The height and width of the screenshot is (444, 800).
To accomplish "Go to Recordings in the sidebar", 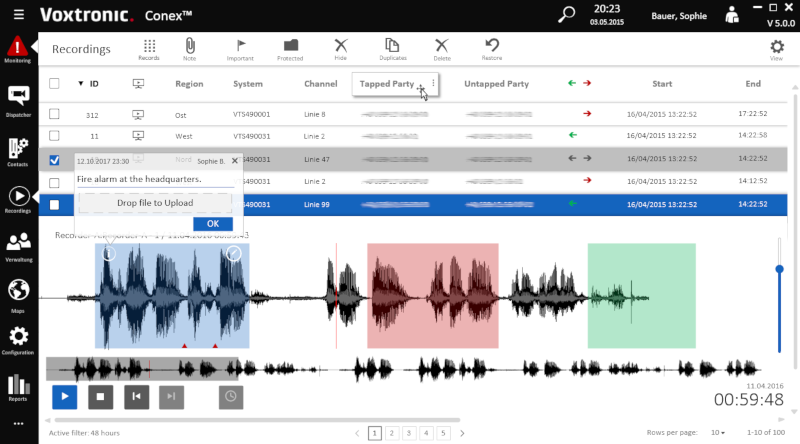I will 18,200.
